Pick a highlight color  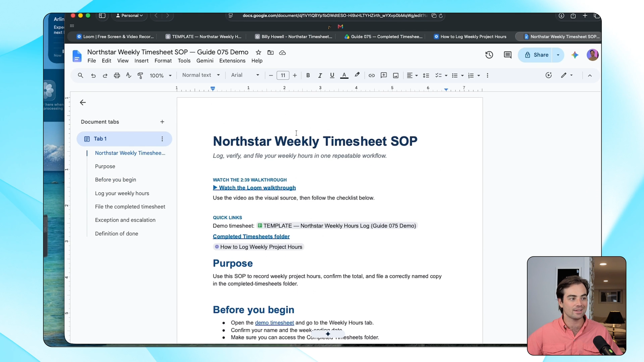[x=357, y=75]
